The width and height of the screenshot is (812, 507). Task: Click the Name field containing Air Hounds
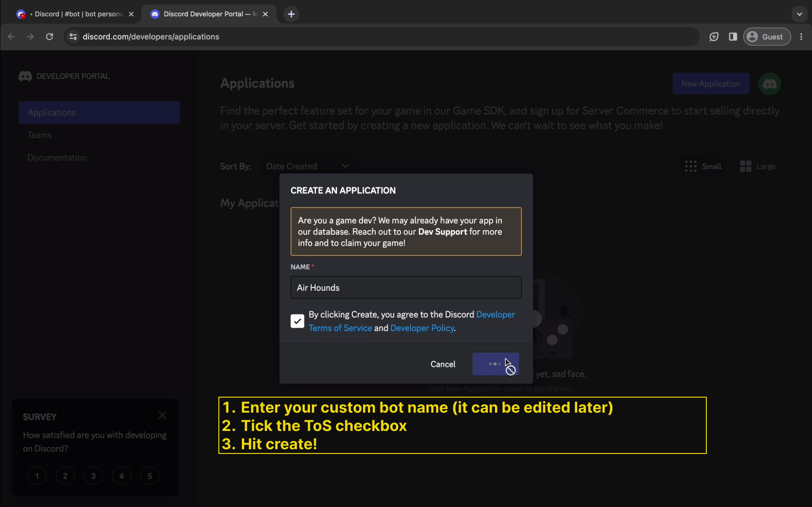(406, 287)
